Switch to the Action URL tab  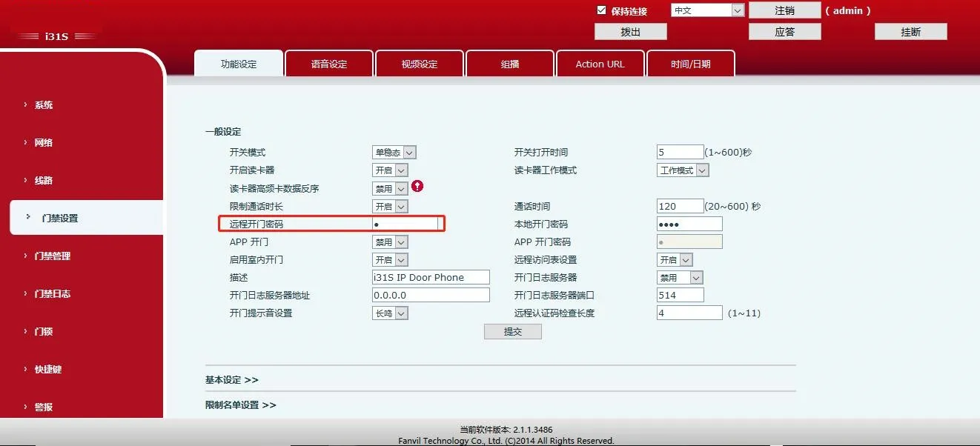tap(600, 63)
